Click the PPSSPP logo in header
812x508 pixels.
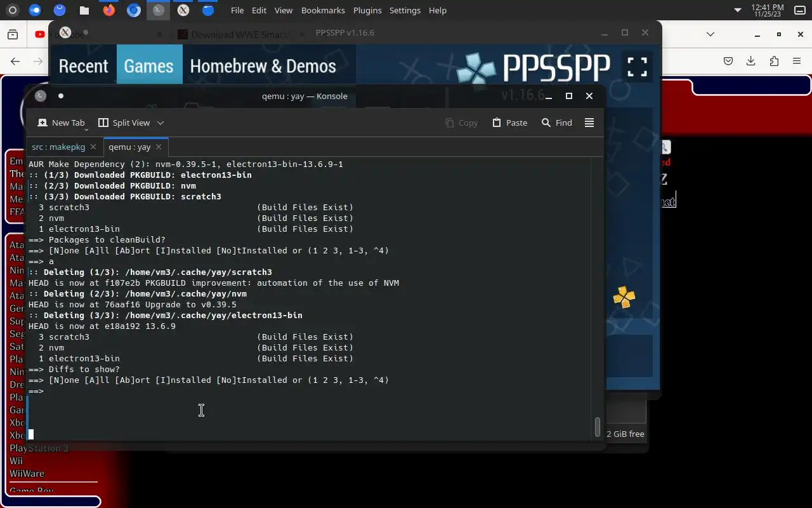click(x=534, y=67)
